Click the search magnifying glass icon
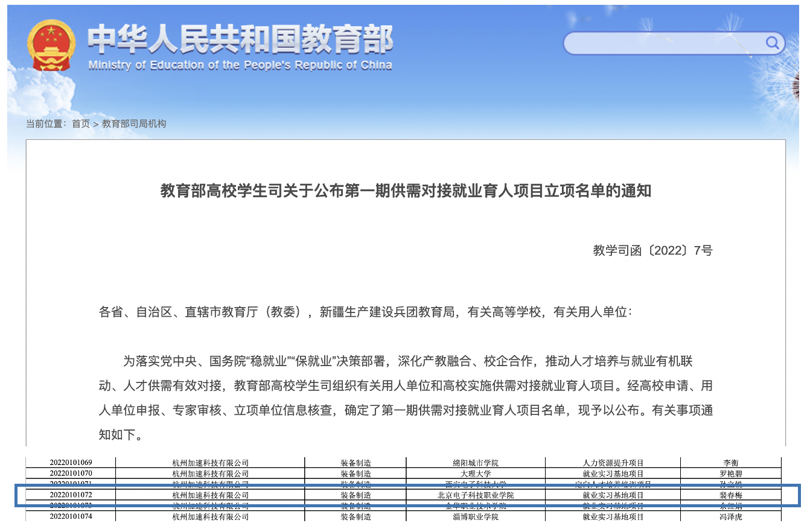The height and width of the screenshot is (532, 810). [x=771, y=43]
